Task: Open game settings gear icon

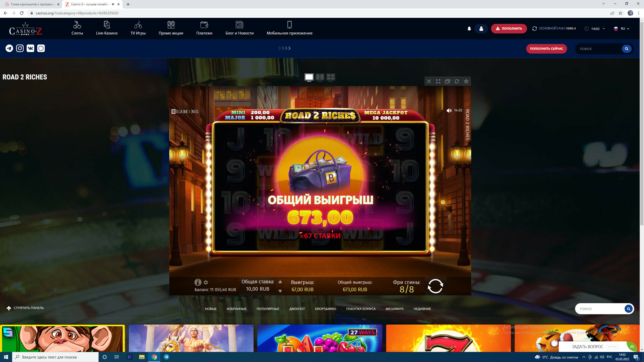Action: coord(206,282)
